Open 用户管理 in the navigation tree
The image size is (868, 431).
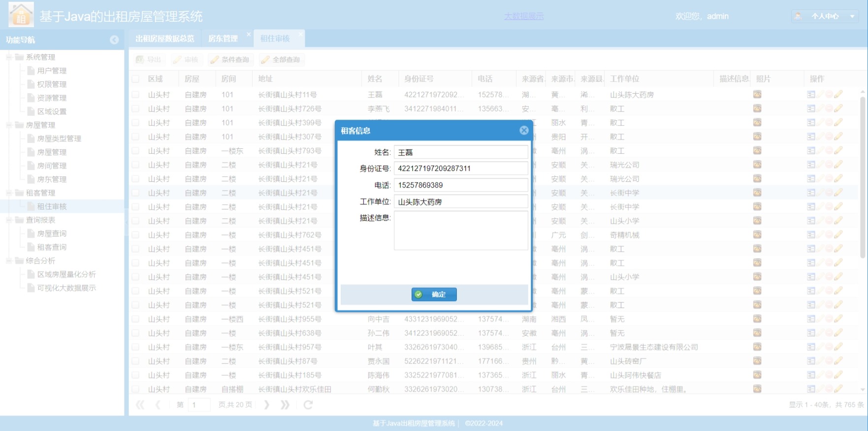click(52, 70)
